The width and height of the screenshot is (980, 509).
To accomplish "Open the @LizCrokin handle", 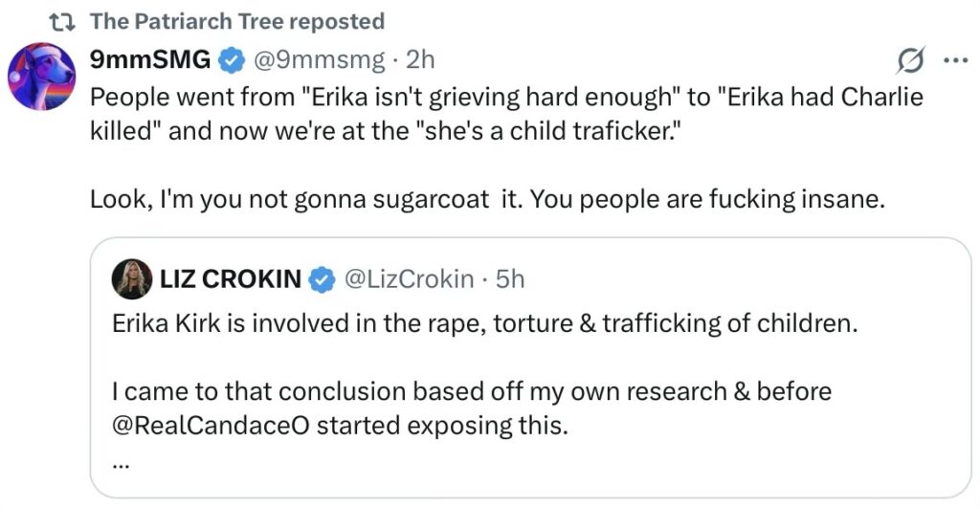I will pos(408,278).
